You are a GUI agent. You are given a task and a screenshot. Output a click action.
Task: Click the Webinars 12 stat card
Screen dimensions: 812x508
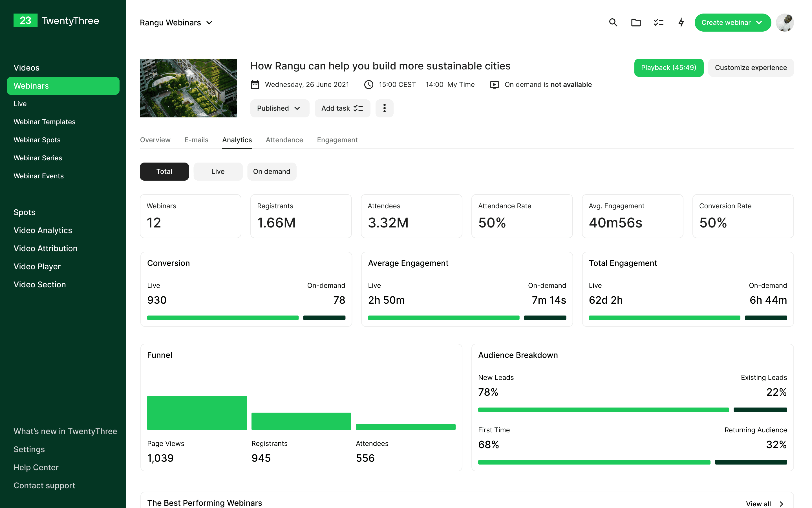pos(191,216)
